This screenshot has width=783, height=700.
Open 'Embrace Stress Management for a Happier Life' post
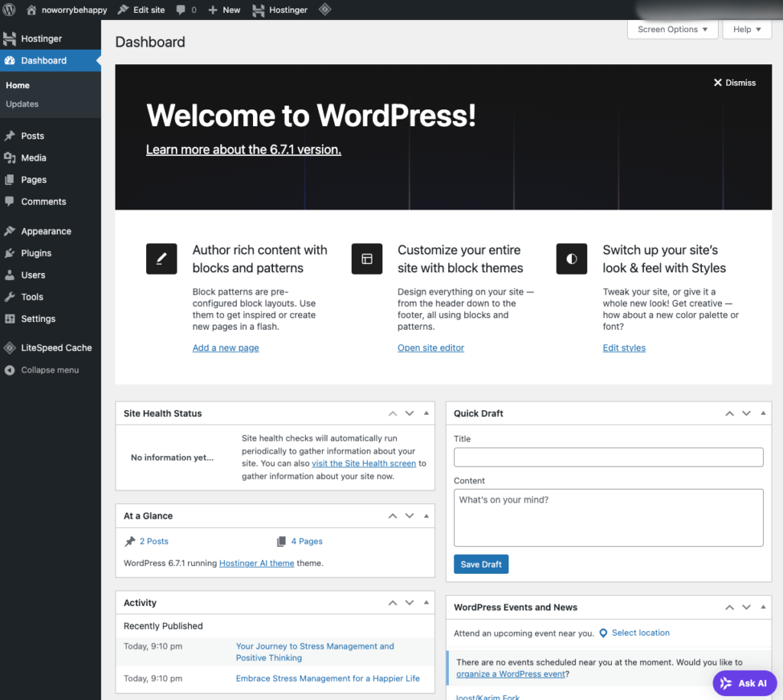(327, 679)
